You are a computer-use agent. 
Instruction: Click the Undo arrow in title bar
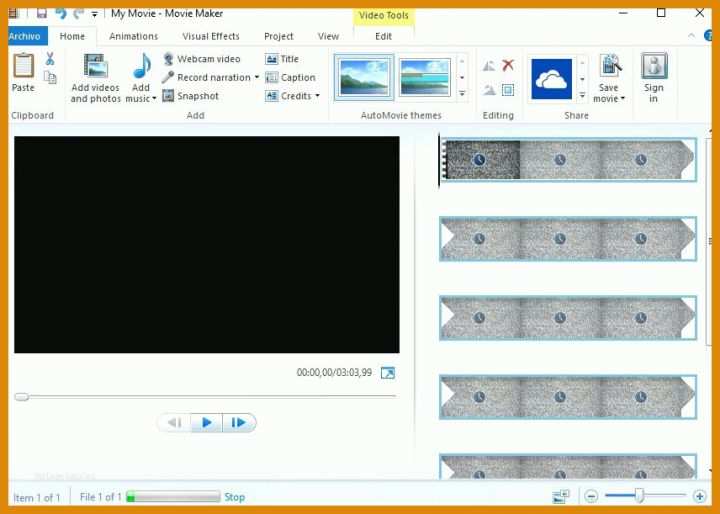click(x=61, y=13)
